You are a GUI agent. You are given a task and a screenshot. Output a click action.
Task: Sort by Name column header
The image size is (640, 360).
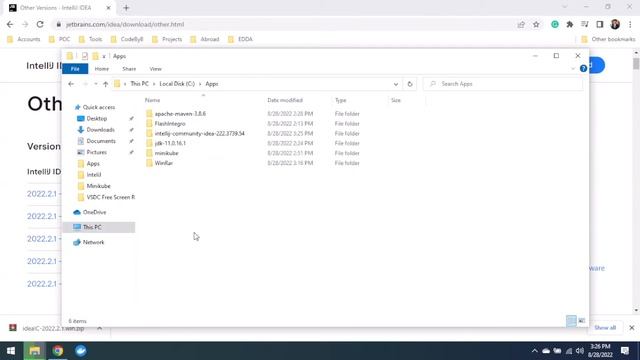(x=152, y=100)
